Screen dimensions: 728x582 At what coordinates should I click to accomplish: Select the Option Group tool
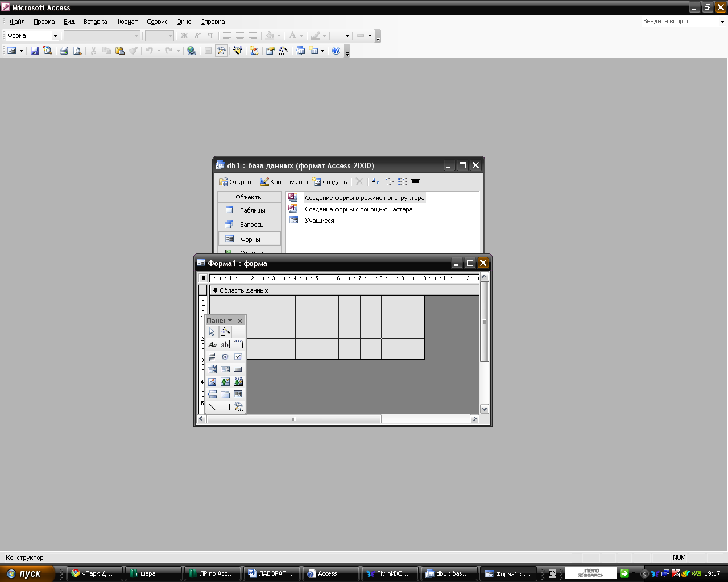pyautogui.click(x=238, y=344)
